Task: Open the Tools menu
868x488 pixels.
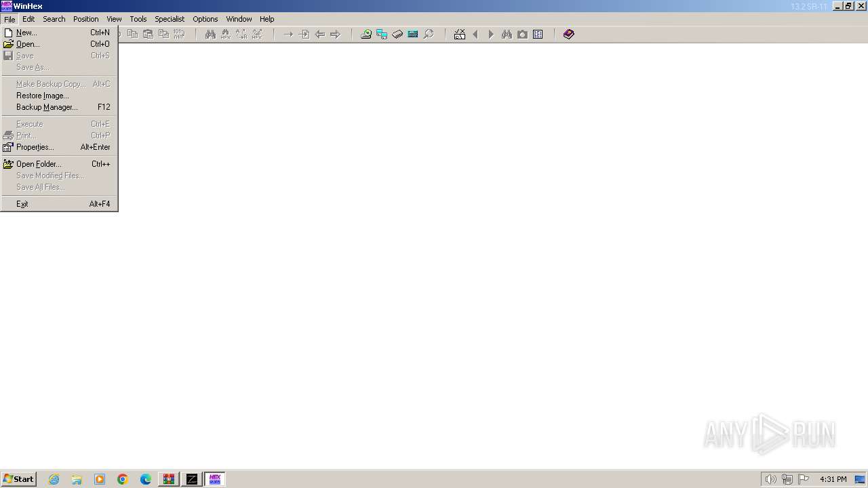Action: [138, 19]
